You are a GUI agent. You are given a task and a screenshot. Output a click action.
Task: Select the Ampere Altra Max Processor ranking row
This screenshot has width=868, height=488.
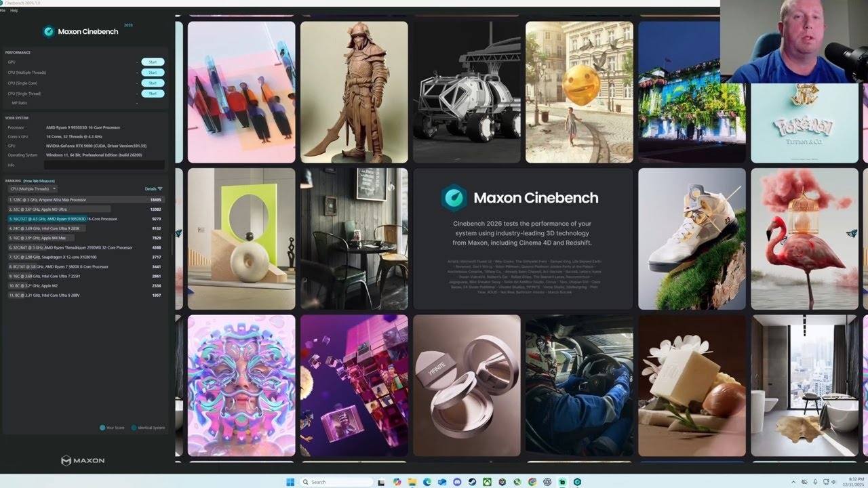[x=85, y=200]
